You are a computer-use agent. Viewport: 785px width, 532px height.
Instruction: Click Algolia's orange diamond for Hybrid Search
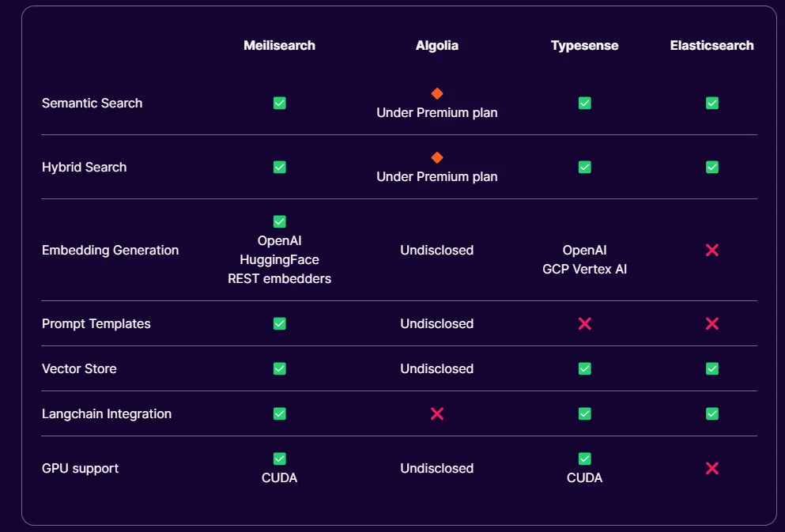(x=437, y=157)
